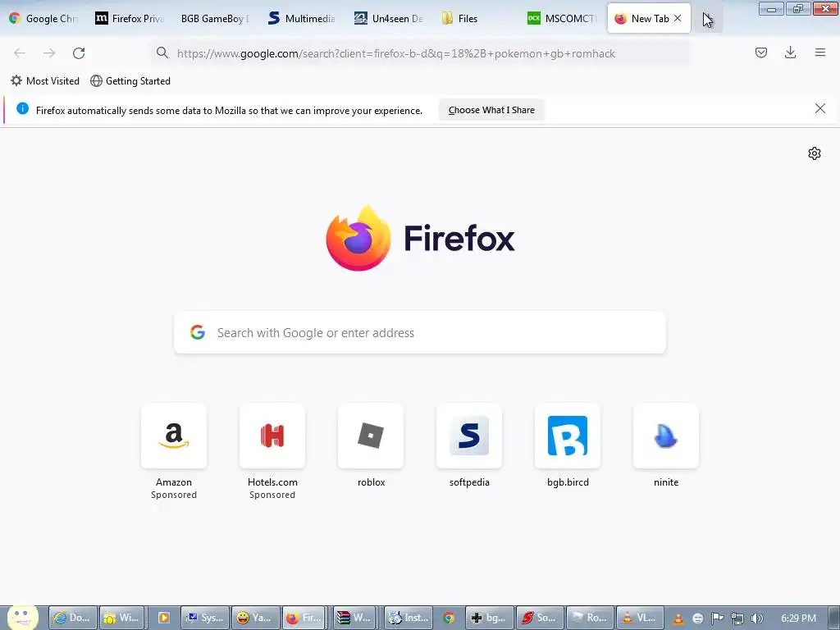Image resolution: width=840 pixels, height=630 pixels.
Task: Click the info icon in notification bar
Action: (x=22, y=109)
